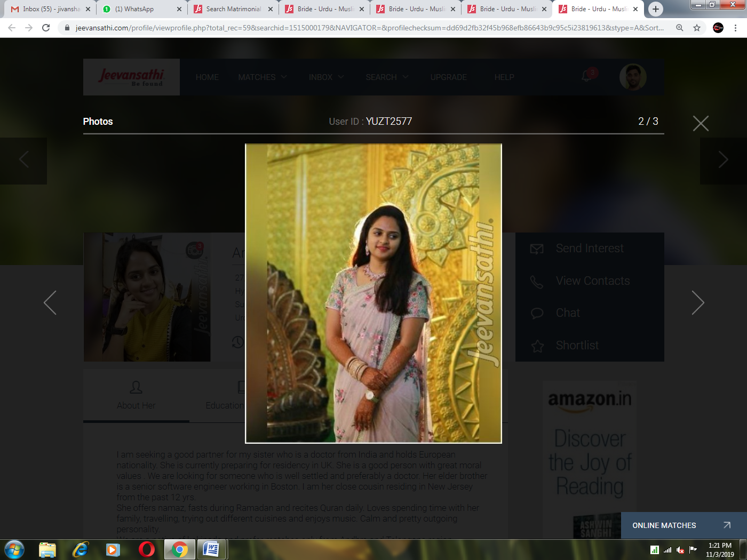Expand the INBOX dropdown menu

[x=326, y=77]
